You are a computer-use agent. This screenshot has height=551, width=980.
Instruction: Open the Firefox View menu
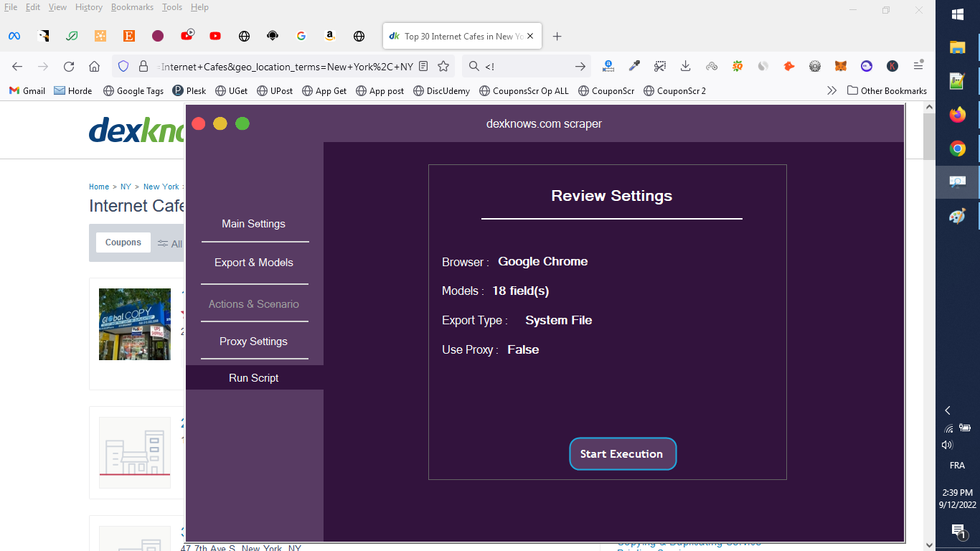click(x=57, y=7)
